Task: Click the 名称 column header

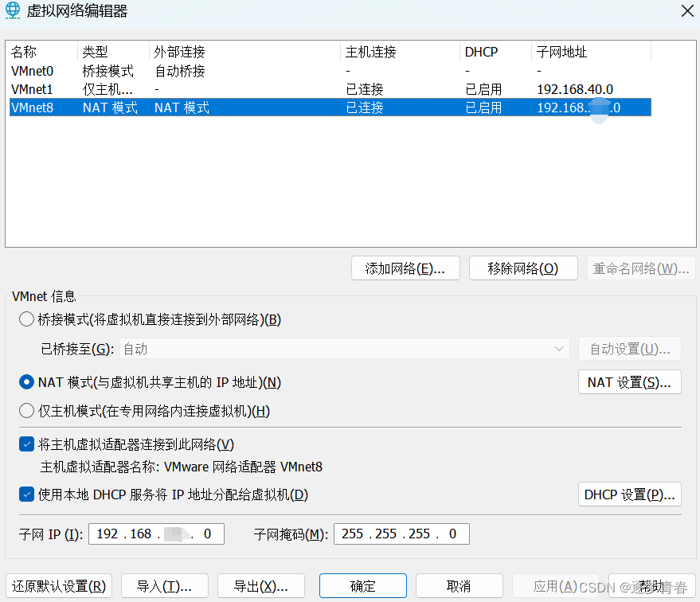Action: (x=43, y=52)
